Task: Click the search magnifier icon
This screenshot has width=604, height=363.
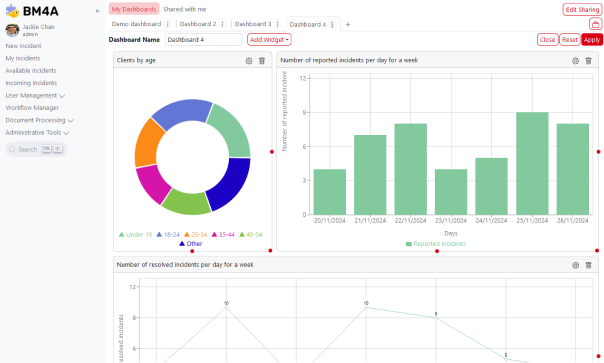Action: pos(12,150)
